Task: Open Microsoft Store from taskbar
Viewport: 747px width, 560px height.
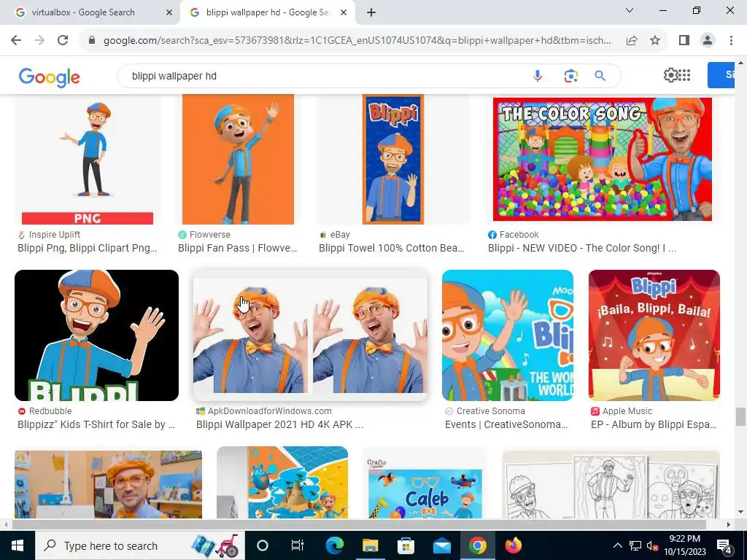Action: 406,545
